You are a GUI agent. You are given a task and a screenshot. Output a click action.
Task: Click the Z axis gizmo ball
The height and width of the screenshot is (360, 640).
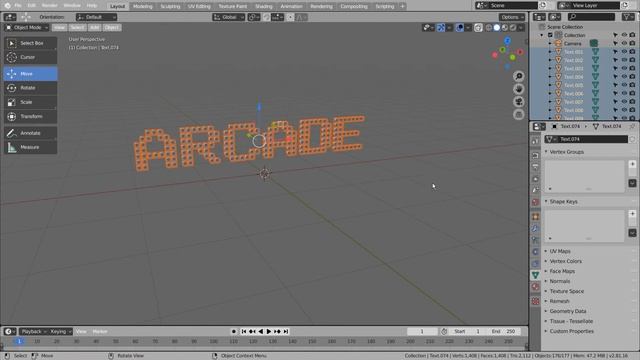tap(507, 40)
